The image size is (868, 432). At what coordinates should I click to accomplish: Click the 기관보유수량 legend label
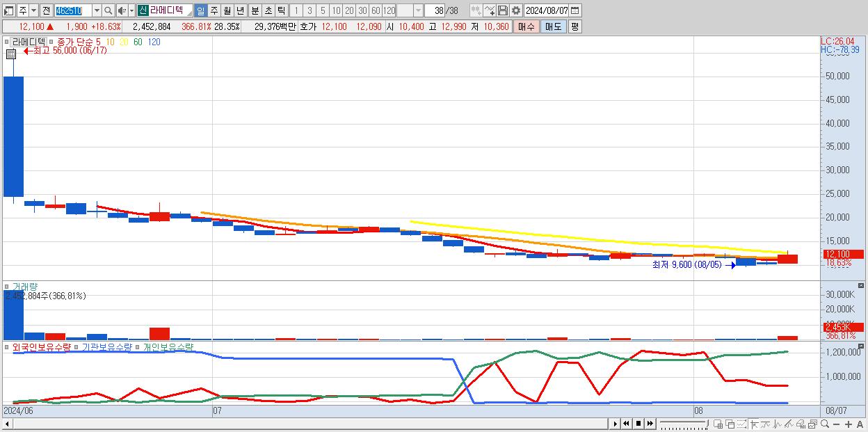coord(106,346)
